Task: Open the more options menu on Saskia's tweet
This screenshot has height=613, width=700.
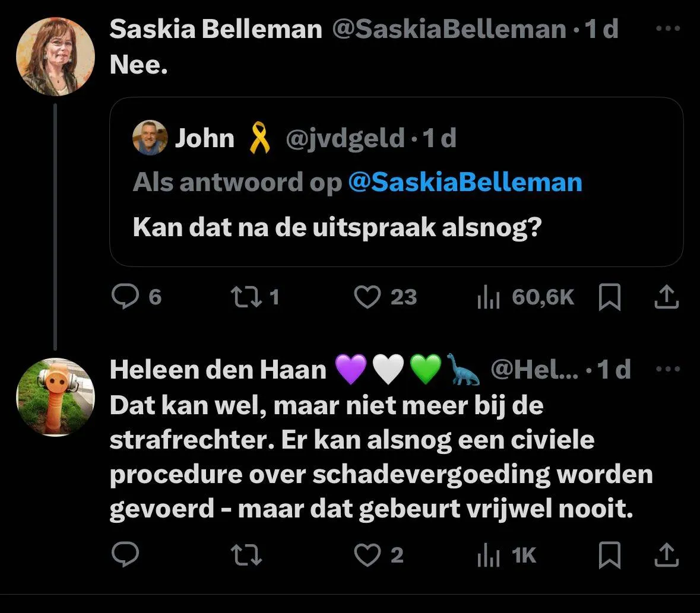Action: 669,28
